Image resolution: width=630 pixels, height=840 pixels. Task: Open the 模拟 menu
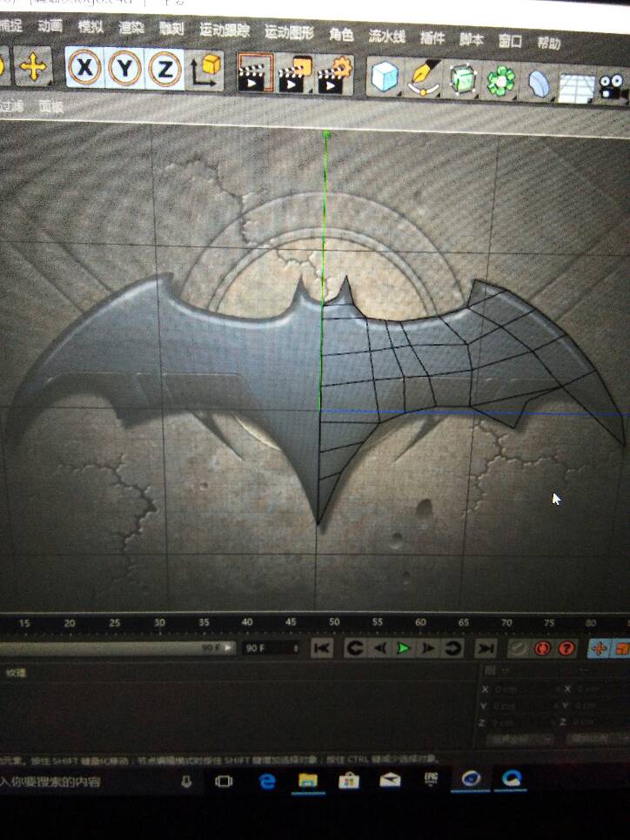90,26
